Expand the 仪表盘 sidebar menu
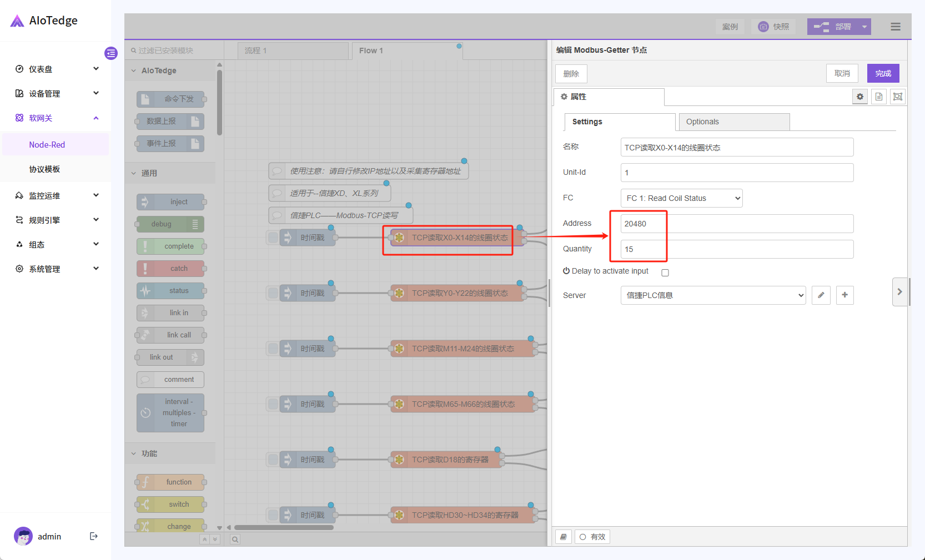This screenshot has width=925, height=560. click(x=57, y=69)
